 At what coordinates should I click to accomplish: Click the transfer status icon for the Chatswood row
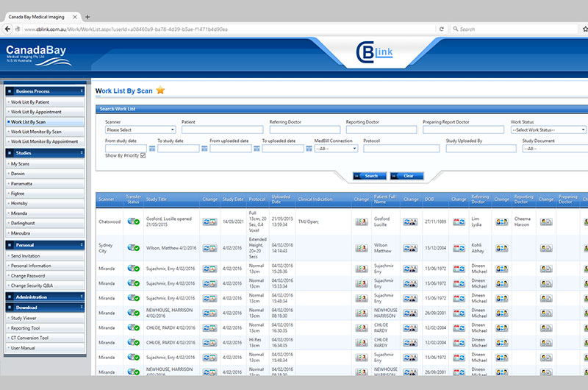tap(134, 221)
